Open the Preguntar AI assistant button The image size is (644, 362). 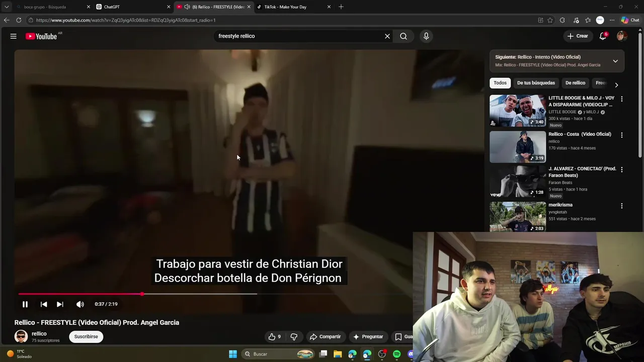[368, 337]
